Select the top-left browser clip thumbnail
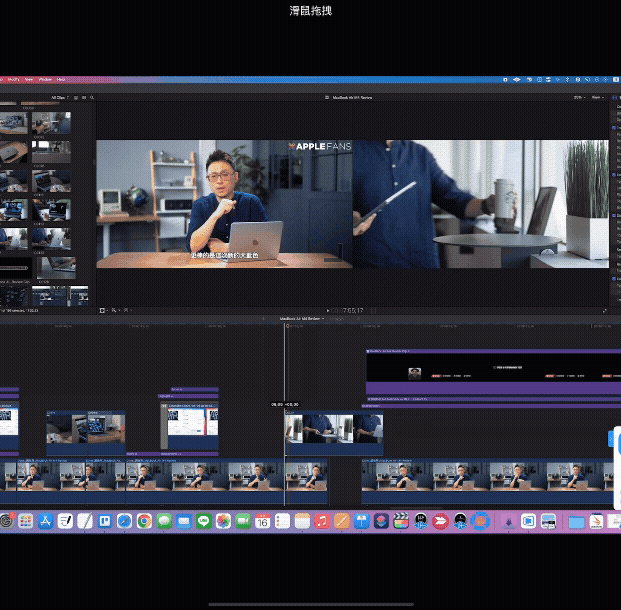This screenshot has height=610, width=621. (x=14, y=123)
